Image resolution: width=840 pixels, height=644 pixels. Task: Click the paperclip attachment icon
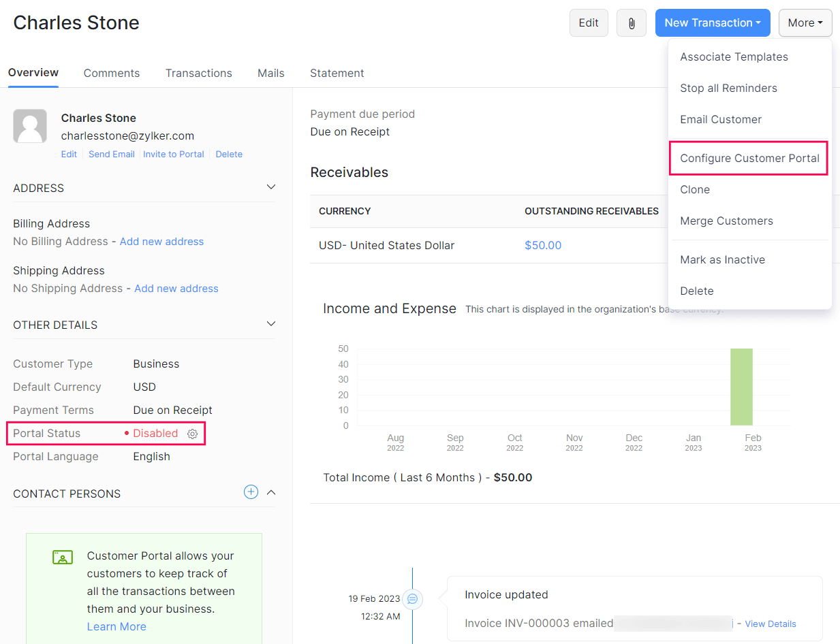tap(631, 22)
